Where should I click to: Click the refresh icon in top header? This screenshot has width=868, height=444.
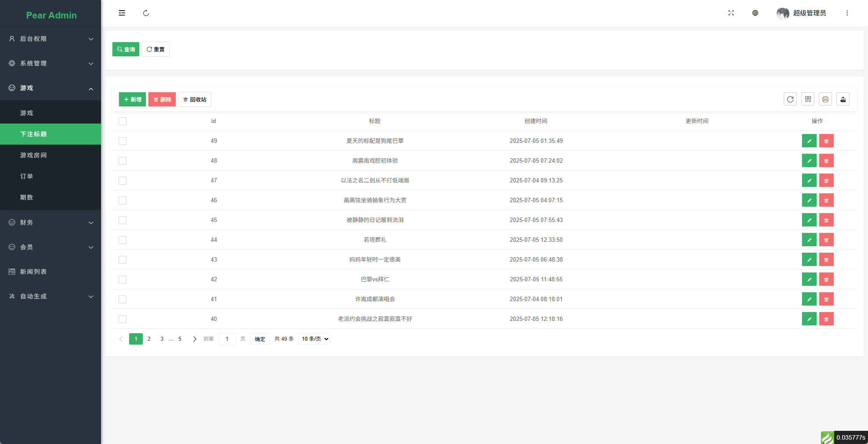point(146,13)
